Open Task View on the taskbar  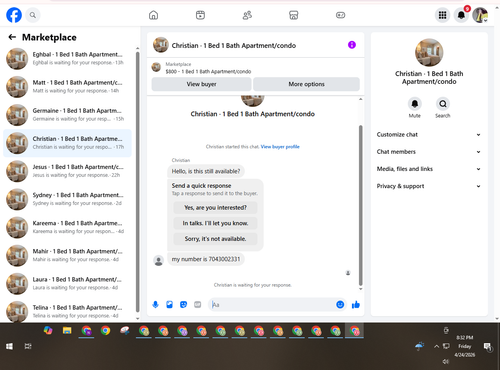coord(28,346)
